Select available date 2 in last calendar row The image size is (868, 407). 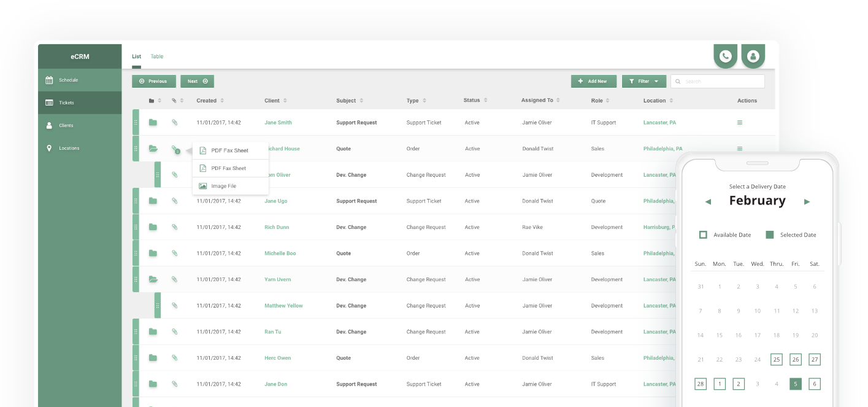pos(739,384)
